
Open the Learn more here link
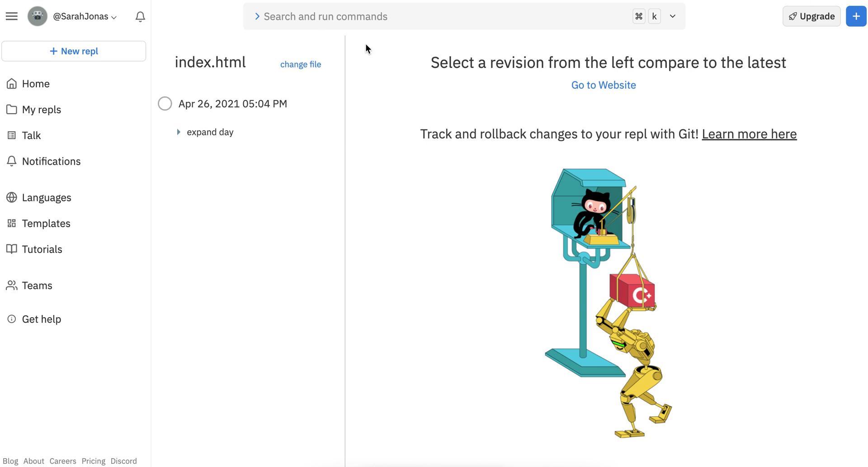click(749, 134)
